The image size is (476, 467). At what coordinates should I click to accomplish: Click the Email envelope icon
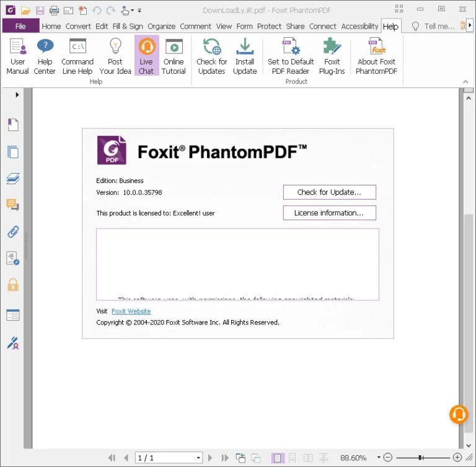(68, 11)
